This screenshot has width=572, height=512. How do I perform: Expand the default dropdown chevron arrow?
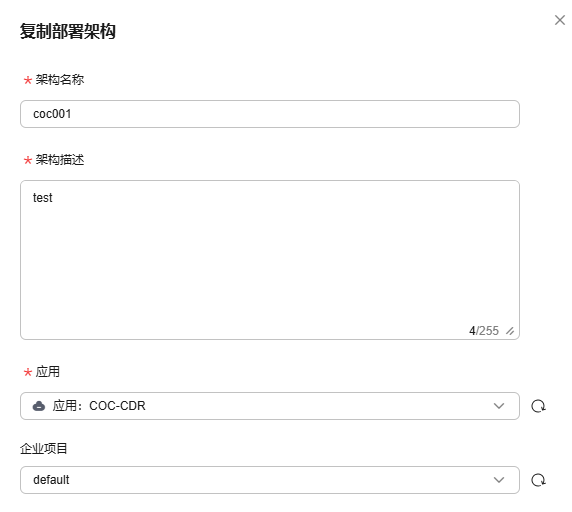(499, 480)
